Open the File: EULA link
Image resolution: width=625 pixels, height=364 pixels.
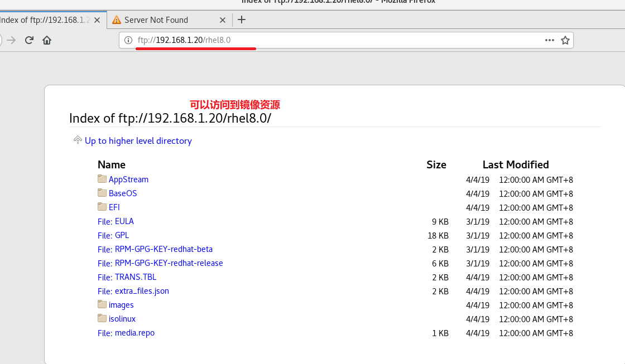pyautogui.click(x=116, y=221)
